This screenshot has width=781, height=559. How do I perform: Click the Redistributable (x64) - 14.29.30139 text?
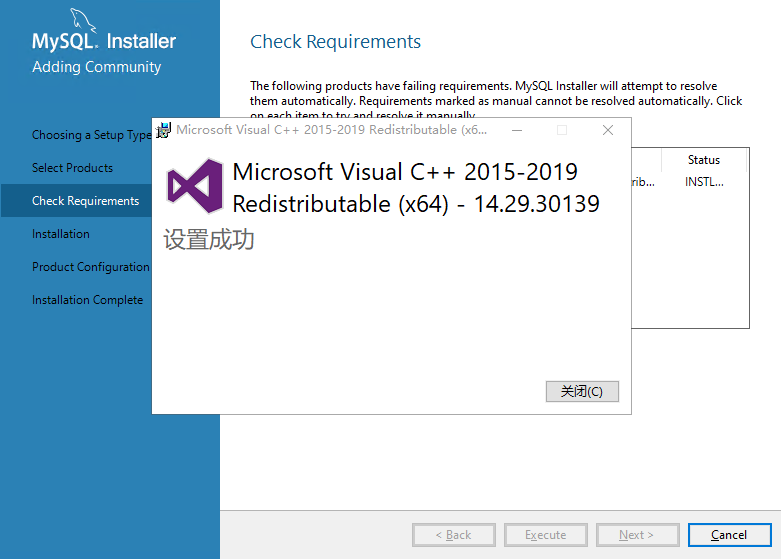pyautogui.click(x=416, y=204)
